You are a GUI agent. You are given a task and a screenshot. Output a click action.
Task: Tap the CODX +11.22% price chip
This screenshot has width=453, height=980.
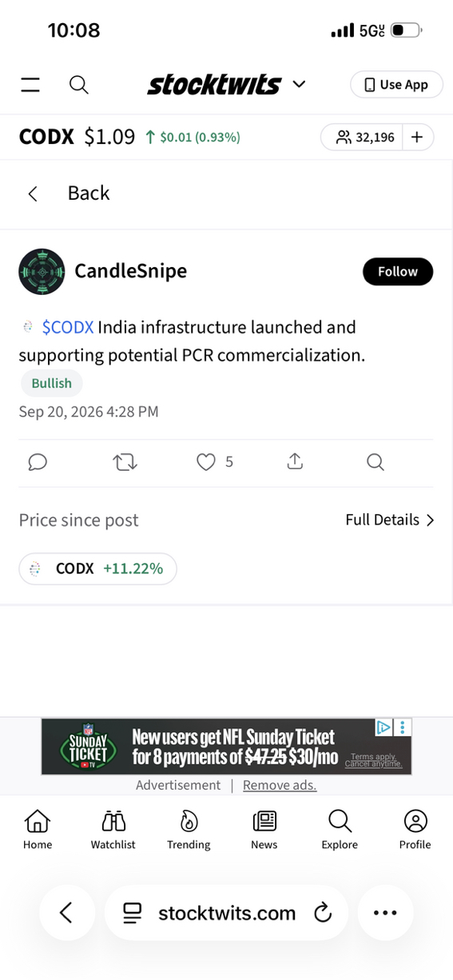[97, 569]
